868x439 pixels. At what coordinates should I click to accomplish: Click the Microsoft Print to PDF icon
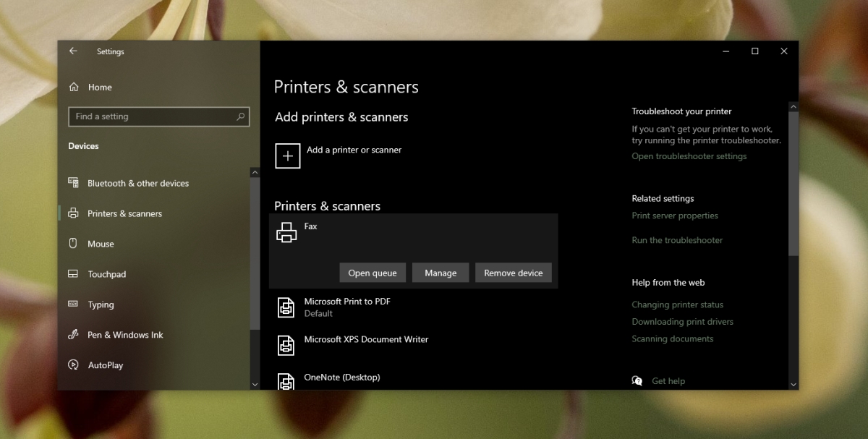click(286, 307)
